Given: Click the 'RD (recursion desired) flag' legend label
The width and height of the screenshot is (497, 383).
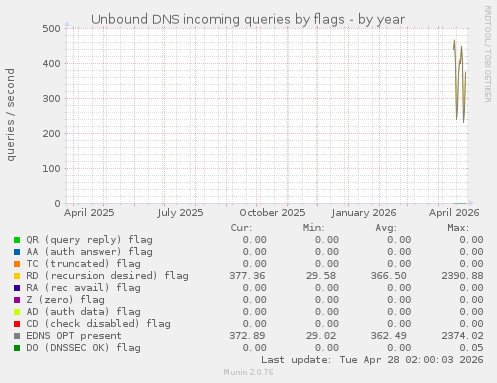Looking at the screenshot, I should click(x=107, y=276).
